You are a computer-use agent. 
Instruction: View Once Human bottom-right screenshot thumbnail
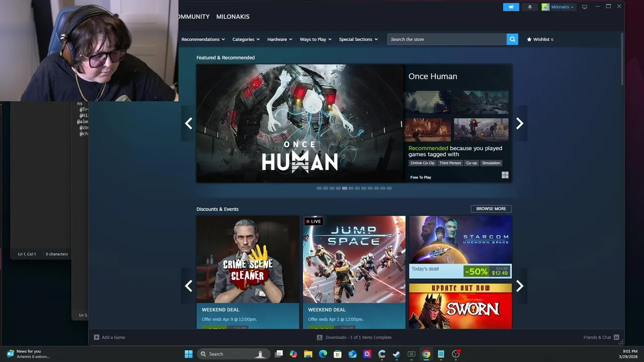click(481, 130)
